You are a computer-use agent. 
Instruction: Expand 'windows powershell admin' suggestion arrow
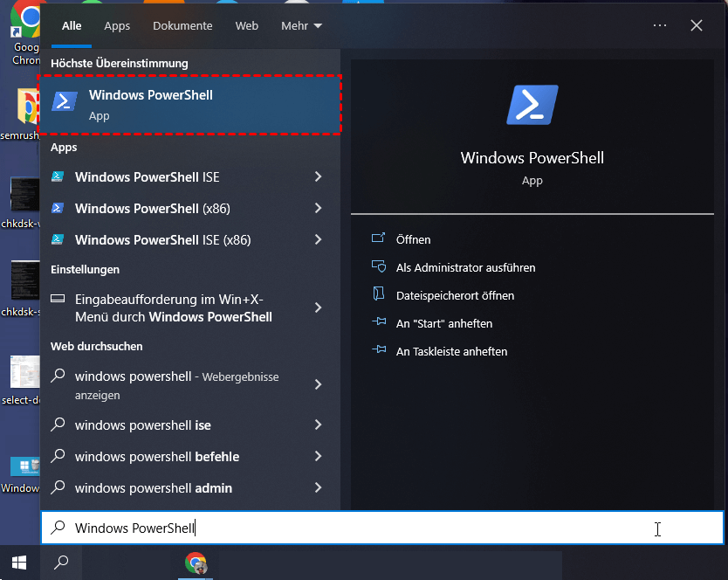tap(318, 487)
